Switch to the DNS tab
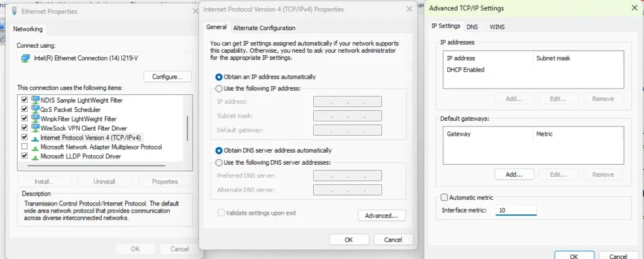 coord(472,26)
